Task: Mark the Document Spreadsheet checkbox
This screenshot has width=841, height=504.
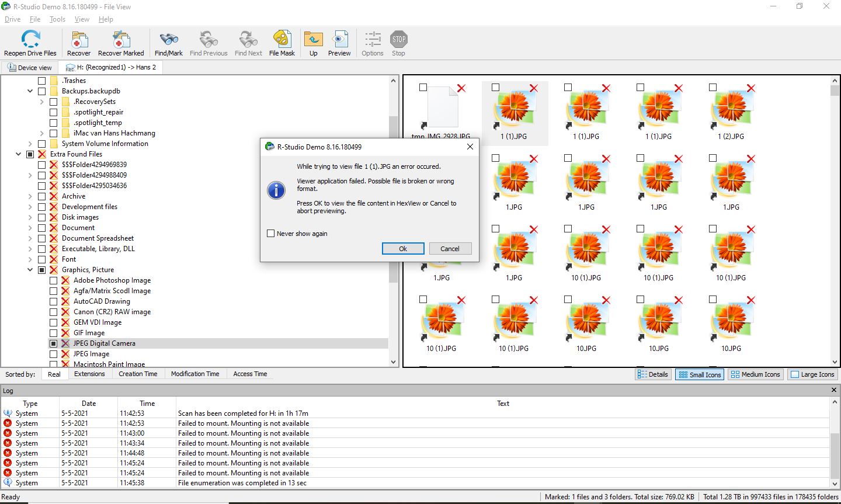Action: pos(42,238)
